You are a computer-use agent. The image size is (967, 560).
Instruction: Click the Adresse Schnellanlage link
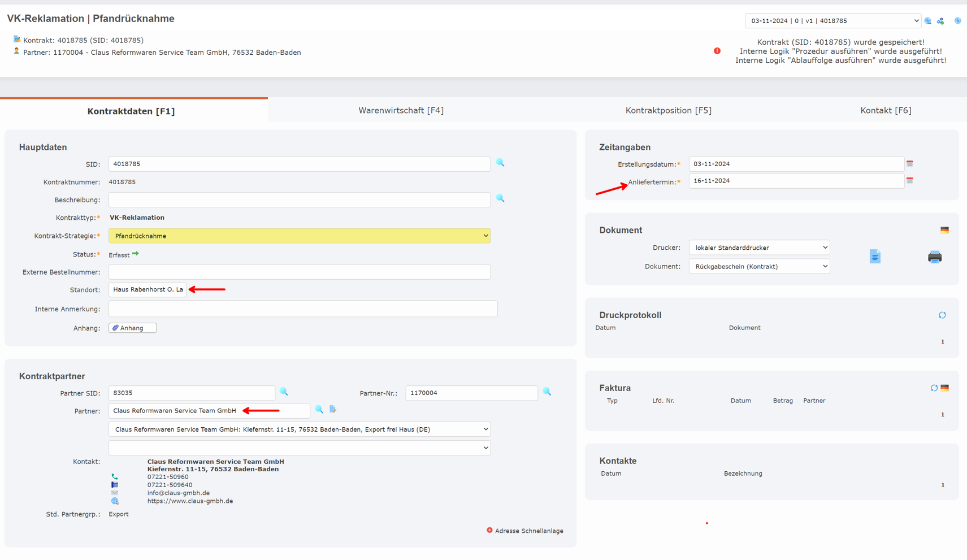[524, 531]
